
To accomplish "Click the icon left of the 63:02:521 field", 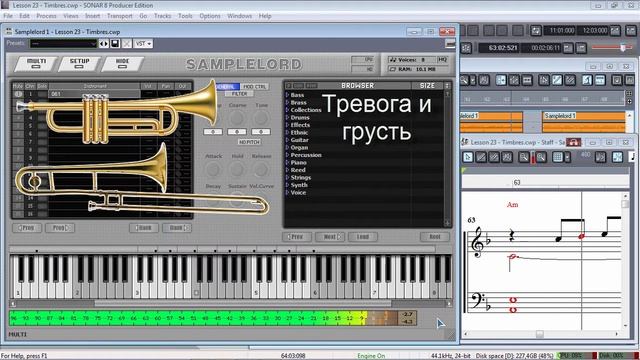I will click(466, 48).
